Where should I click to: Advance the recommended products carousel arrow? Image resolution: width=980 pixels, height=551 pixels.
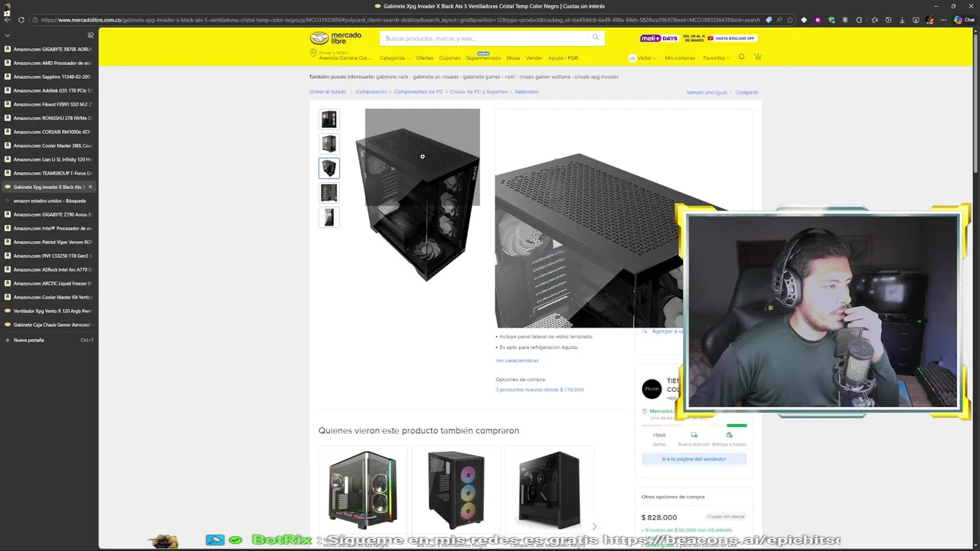(x=594, y=527)
